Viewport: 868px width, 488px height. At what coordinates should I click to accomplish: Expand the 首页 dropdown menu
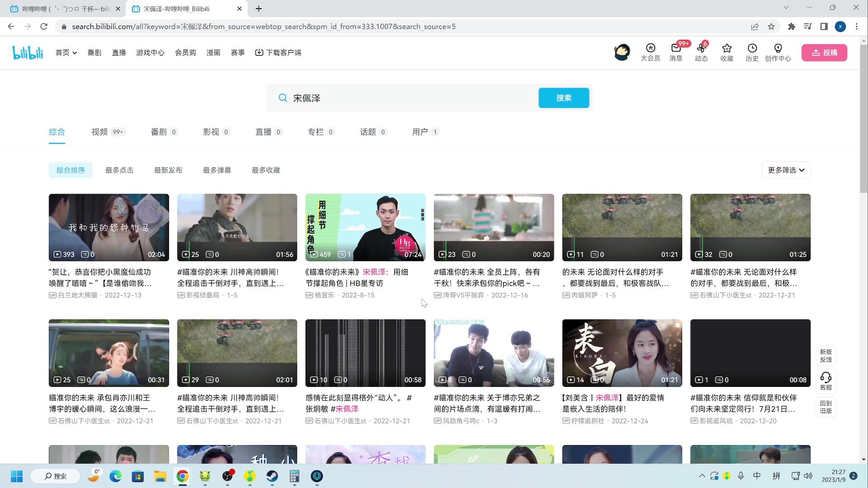coord(66,52)
